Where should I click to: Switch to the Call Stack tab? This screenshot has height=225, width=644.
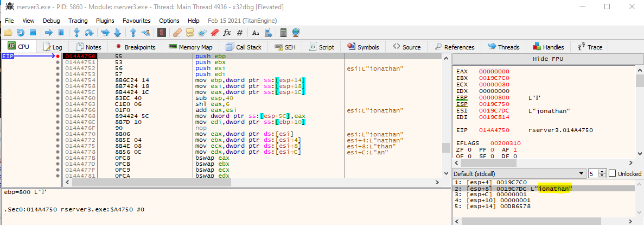pos(244,47)
